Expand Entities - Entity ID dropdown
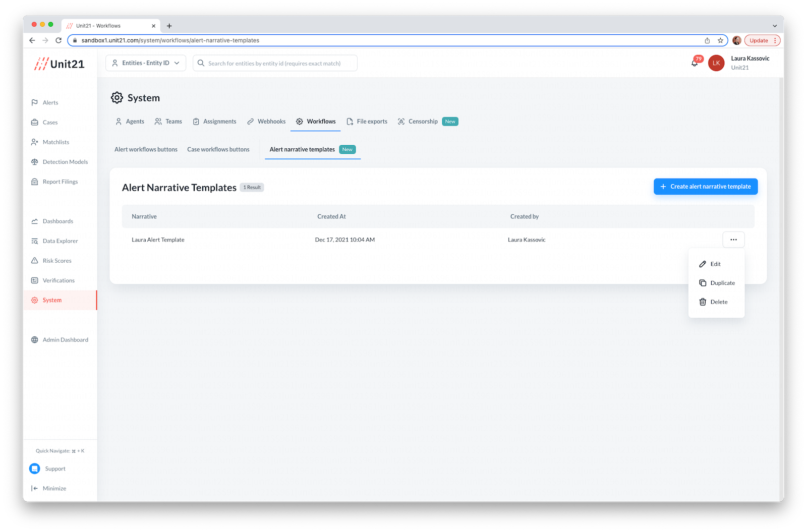The height and width of the screenshot is (532, 807). (146, 63)
